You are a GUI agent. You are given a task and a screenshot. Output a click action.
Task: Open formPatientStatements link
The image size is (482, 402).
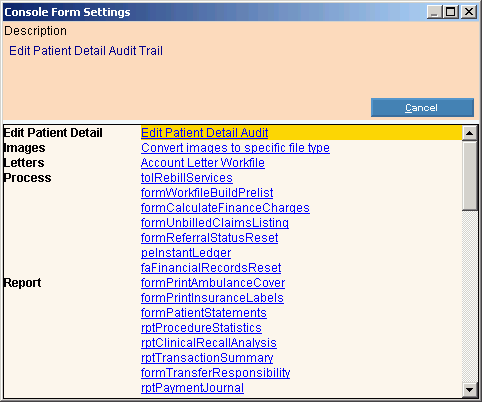click(204, 313)
